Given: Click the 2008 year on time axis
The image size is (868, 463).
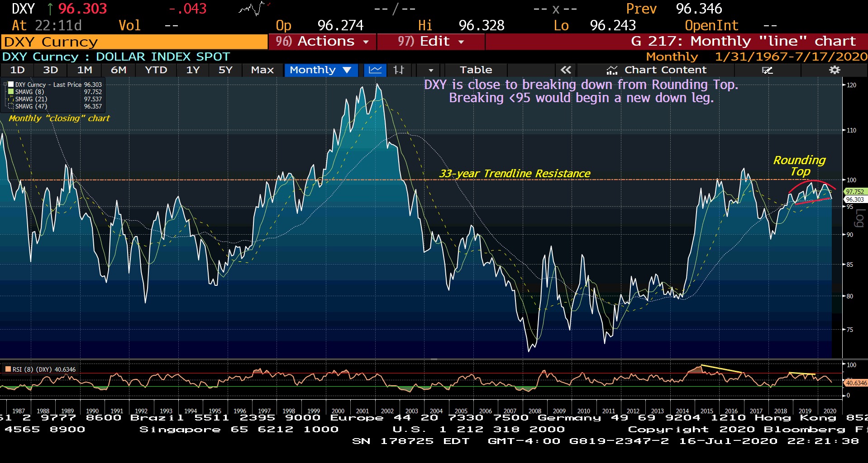Looking at the screenshot, I should (535, 411).
